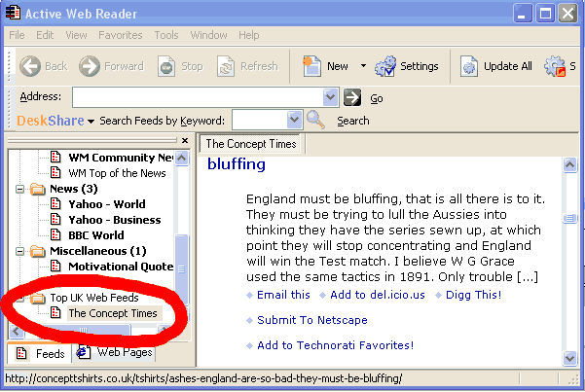Click the keyword search magnifier icon

316,120
